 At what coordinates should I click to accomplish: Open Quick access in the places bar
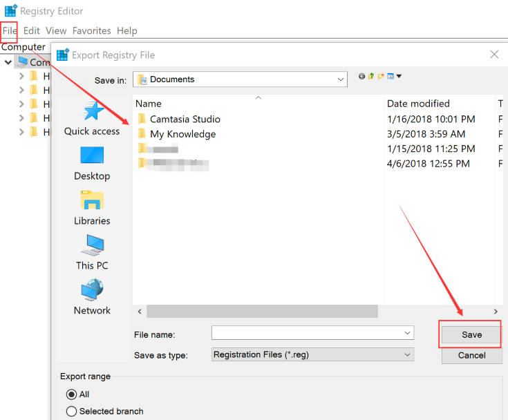point(92,119)
